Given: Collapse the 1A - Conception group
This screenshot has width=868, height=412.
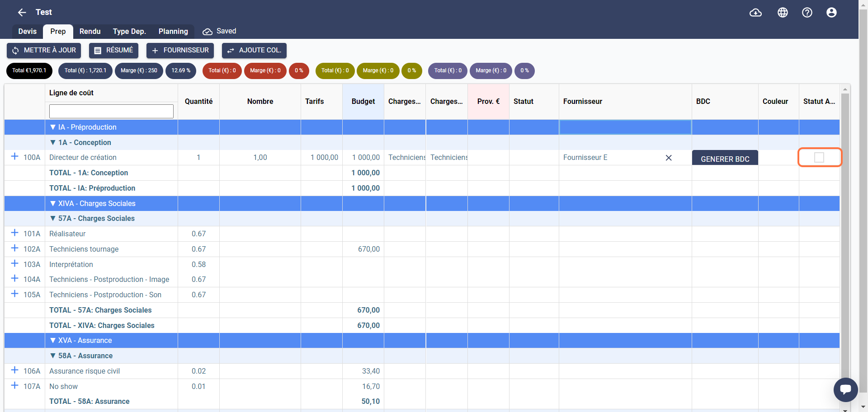Looking at the screenshot, I should (53, 142).
